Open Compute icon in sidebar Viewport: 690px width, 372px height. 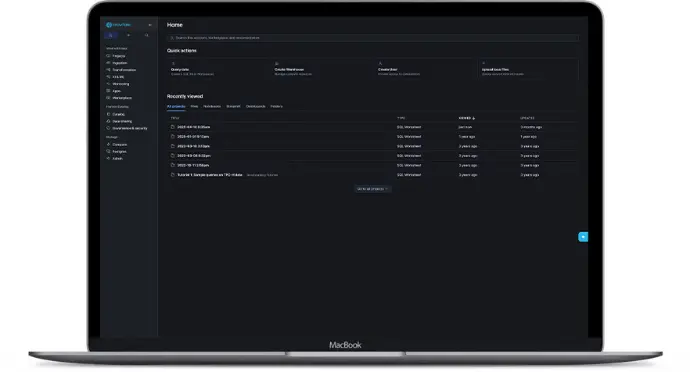point(108,144)
